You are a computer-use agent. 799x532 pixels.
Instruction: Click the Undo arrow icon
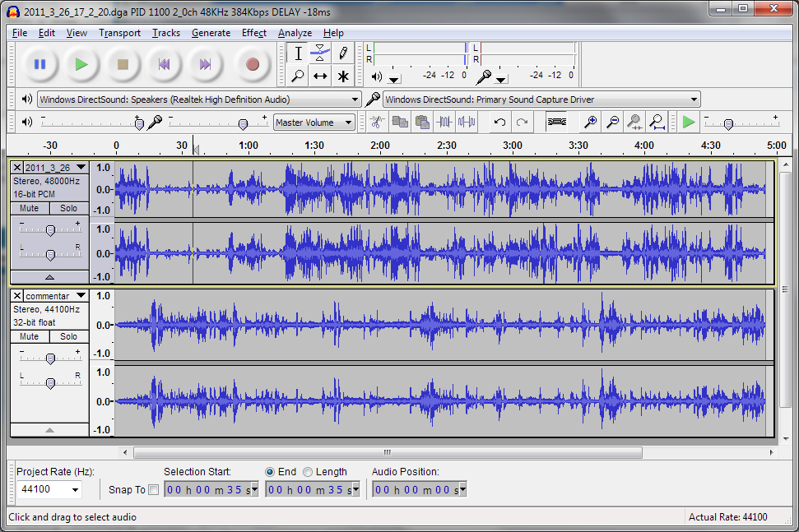click(x=499, y=123)
